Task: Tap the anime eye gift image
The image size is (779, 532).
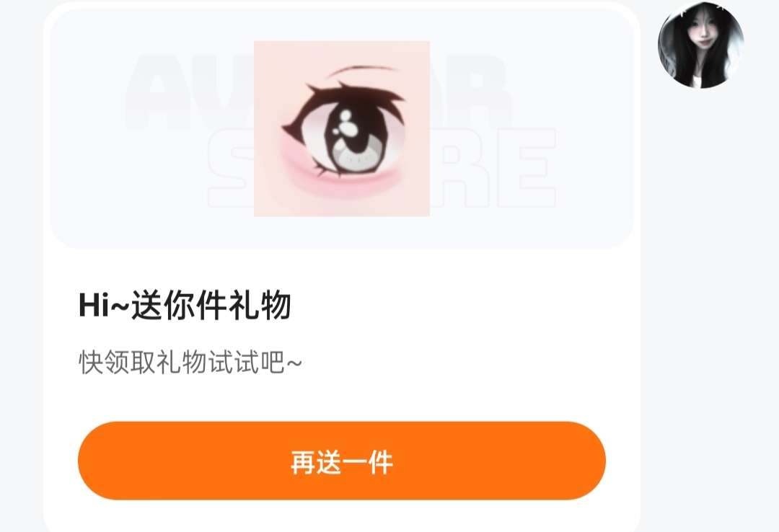Action: point(342,128)
